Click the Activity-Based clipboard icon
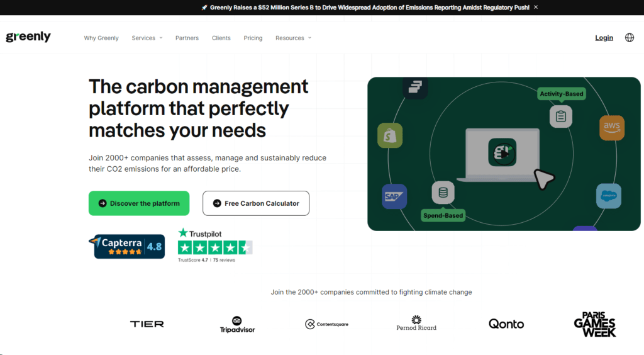 (x=560, y=116)
